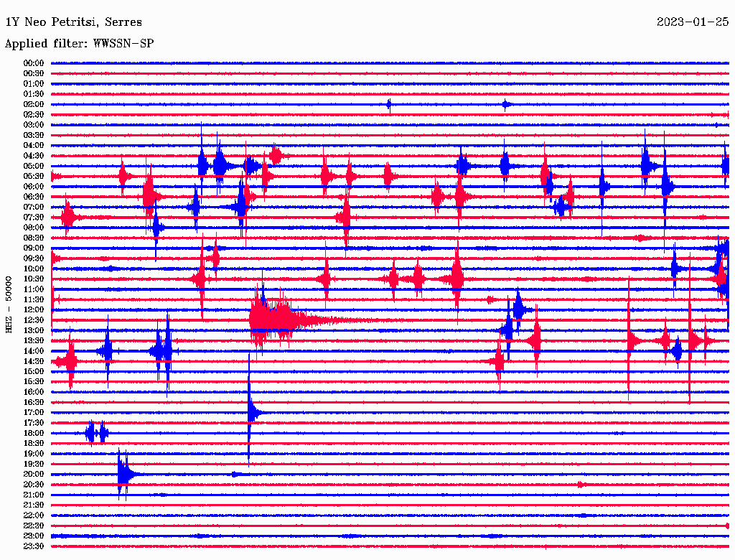The image size is (735, 560).
Task: Click the 04:00 time label
Action: pos(33,146)
